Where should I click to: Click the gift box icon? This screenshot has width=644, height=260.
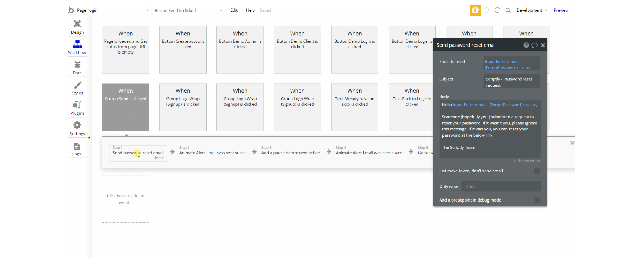[475, 10]
